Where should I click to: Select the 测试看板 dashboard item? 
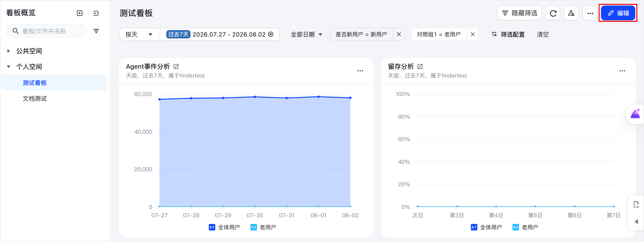54,83
